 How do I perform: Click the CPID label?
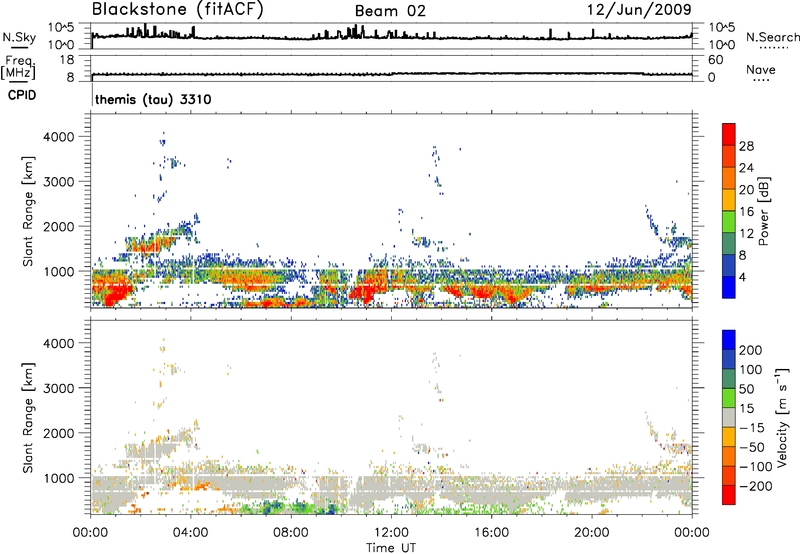click(22, 95)
